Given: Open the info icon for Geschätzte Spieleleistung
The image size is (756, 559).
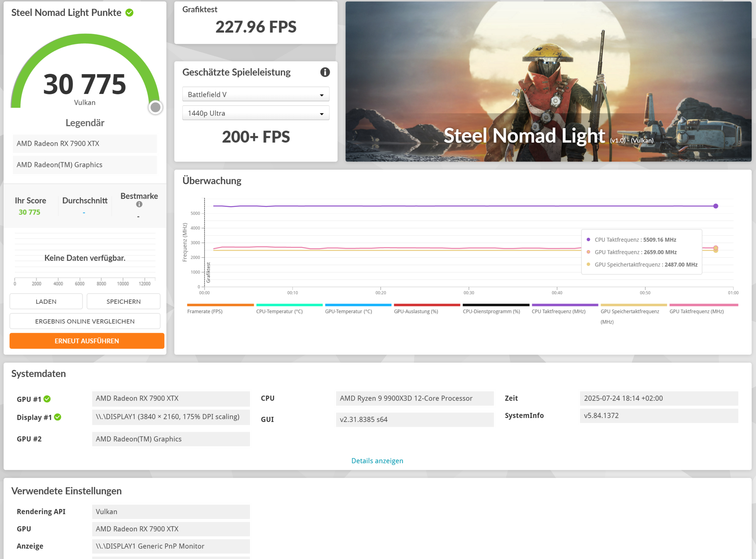Looking at the screenshot, I should (x=325, y=72).
